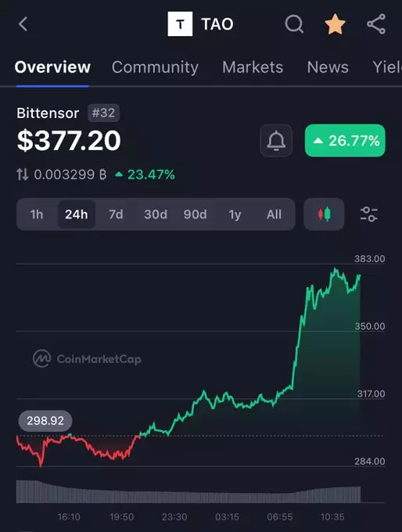The height and width of the screenshot is (532, 402).
Task: Tap the share icon
Action: click(x=376, y=24)
